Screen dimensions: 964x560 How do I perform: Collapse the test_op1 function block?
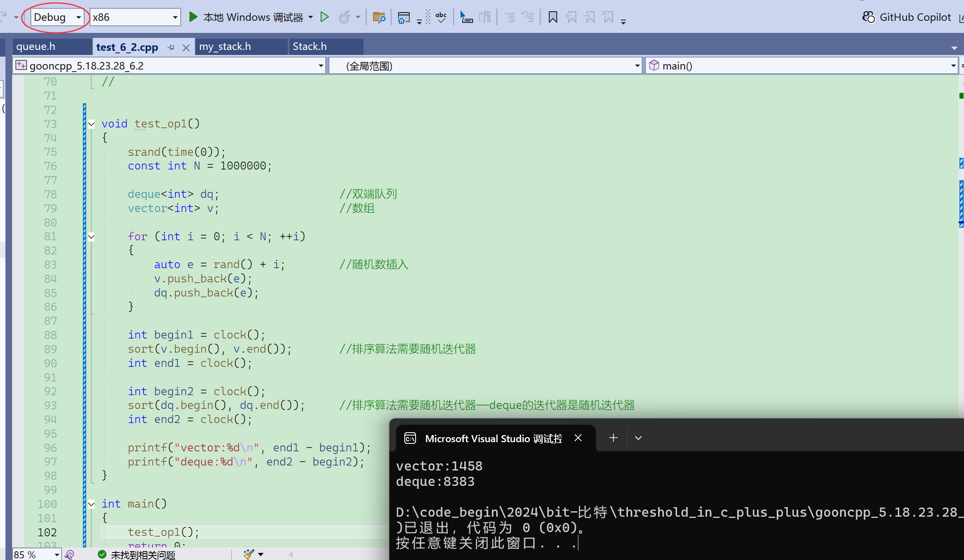(x=92, y=124)
